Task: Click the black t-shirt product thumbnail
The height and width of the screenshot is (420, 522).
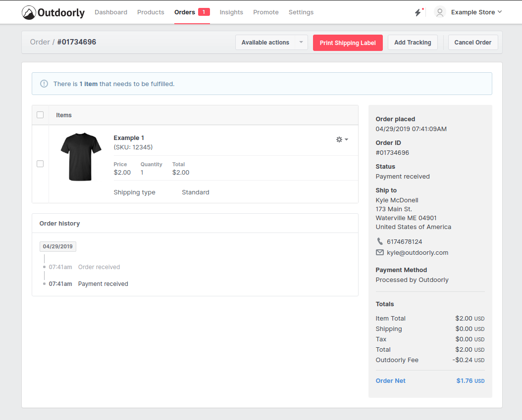Action: click(x=81, y=157)
